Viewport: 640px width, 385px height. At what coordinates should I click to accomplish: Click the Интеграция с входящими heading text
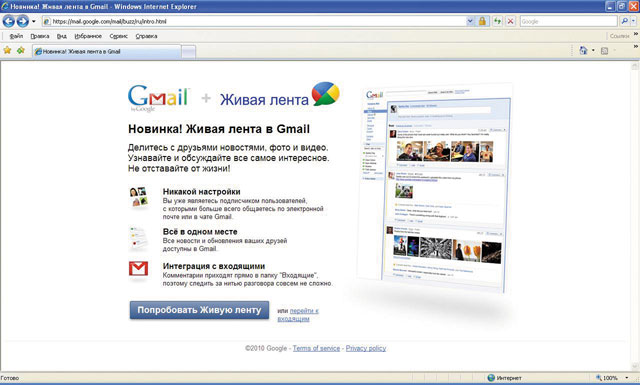tap(214, 266)
